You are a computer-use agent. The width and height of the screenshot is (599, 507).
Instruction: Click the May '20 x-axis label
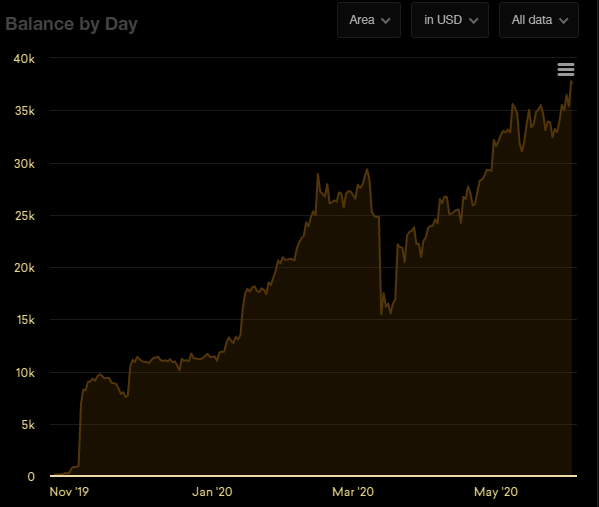[496, 492]
